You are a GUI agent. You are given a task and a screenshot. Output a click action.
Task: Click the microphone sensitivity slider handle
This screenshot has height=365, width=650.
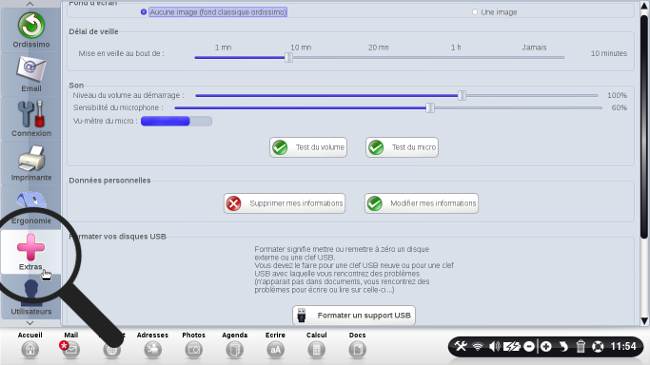[430, 108]
